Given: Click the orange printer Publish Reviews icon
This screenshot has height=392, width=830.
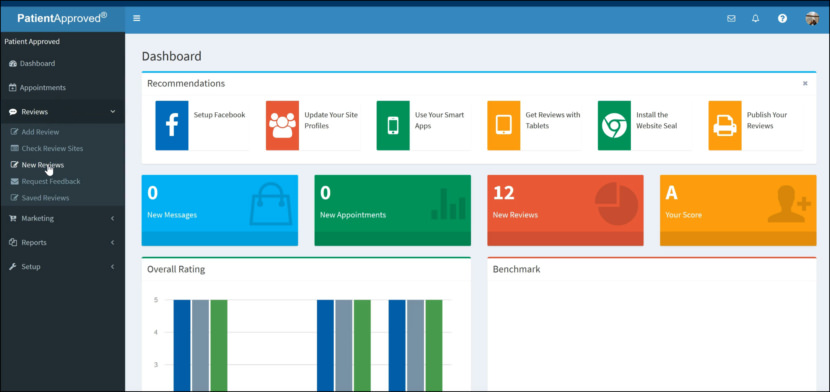Looking at the screenshot, I should (725, 125).
